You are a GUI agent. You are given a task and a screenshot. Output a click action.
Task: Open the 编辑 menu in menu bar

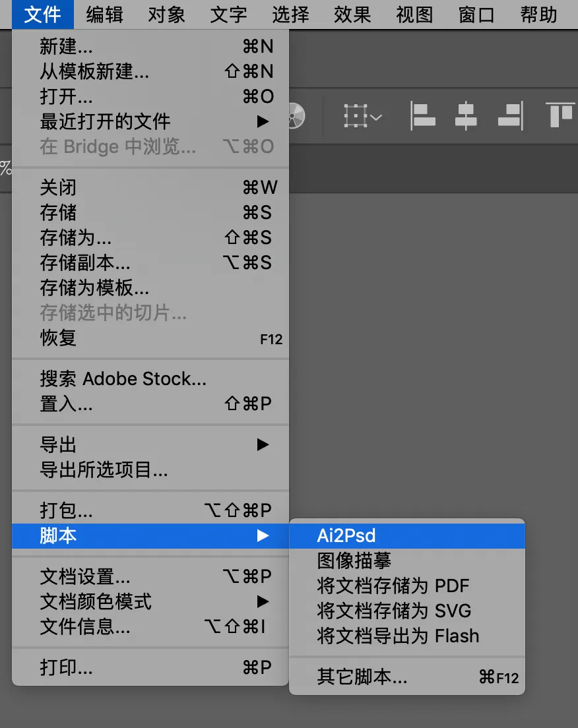pos(104,15)
